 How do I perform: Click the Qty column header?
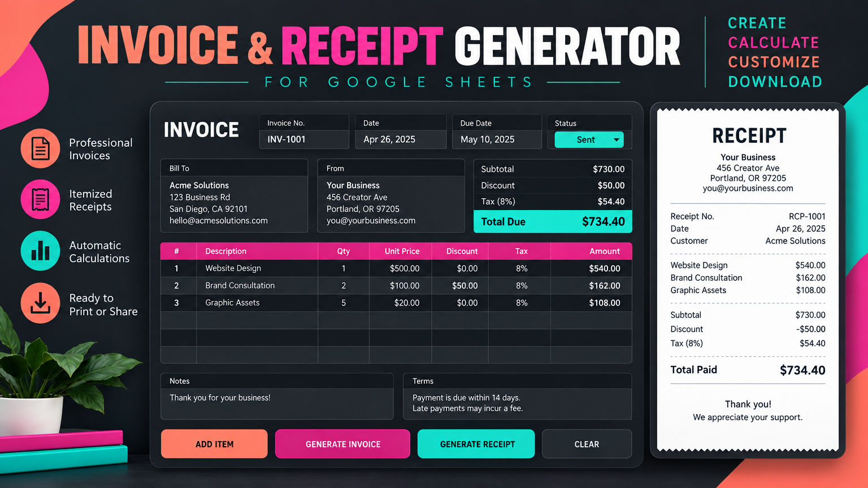pos(344,251)
